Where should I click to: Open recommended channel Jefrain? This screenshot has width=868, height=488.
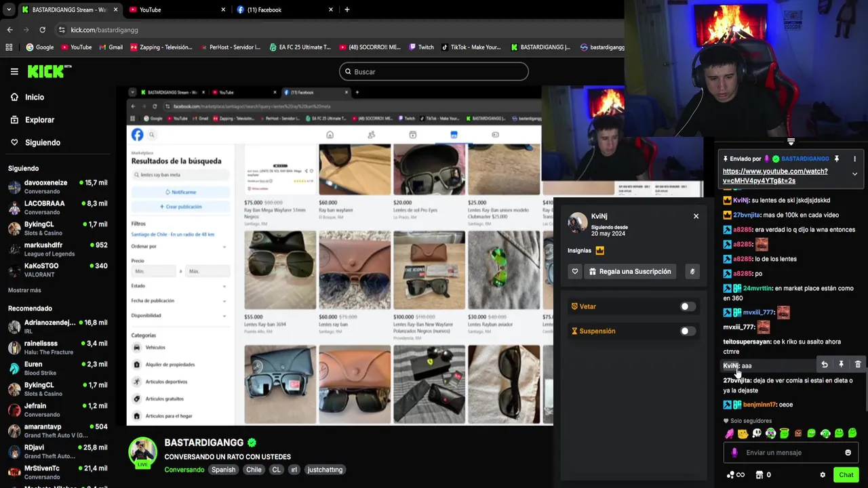coord(58,410)
